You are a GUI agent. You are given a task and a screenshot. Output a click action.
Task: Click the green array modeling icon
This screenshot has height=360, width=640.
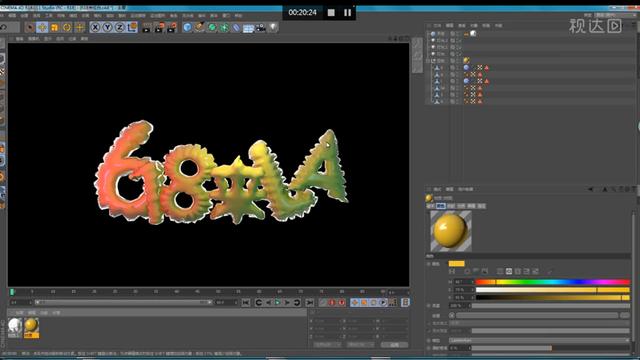tap(224, 27)
